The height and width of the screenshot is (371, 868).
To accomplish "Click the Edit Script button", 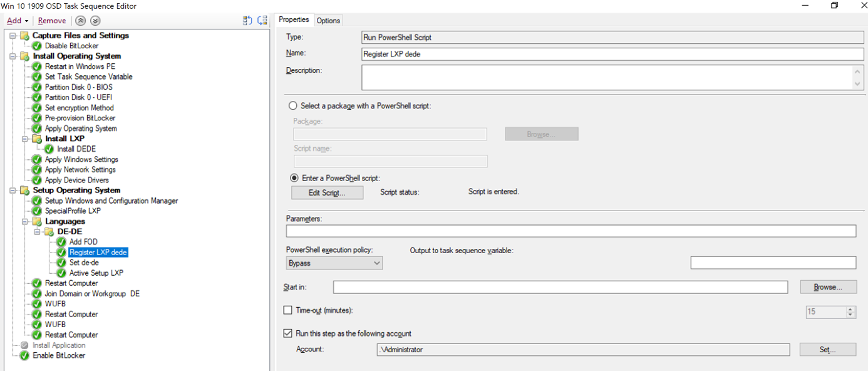I will (327, 192).
